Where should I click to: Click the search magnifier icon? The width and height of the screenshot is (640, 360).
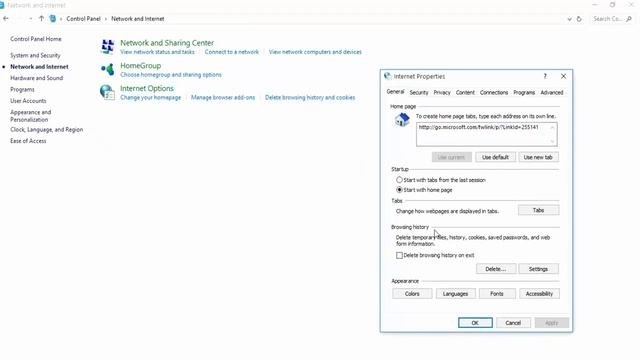coord(629,19)
